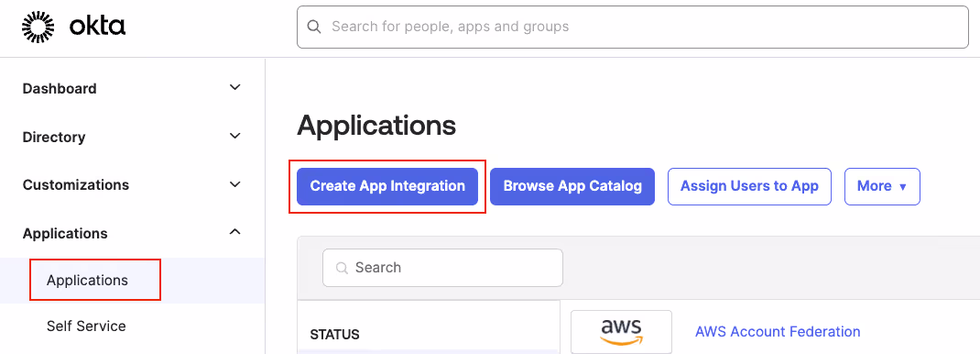Viewport: 980px width, 354px height.
Task: Click the okta wordmark in the header
Action: (97, 27)
